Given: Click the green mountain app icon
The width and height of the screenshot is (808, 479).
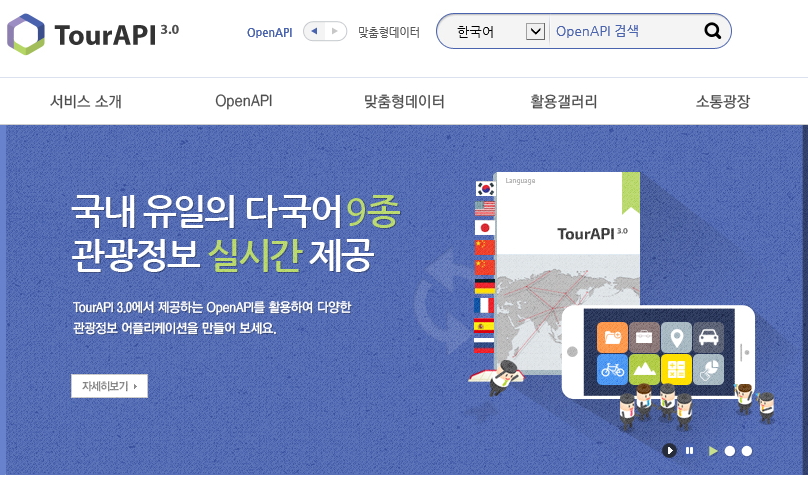Looking at the screenshot, I should click(644, 369).
